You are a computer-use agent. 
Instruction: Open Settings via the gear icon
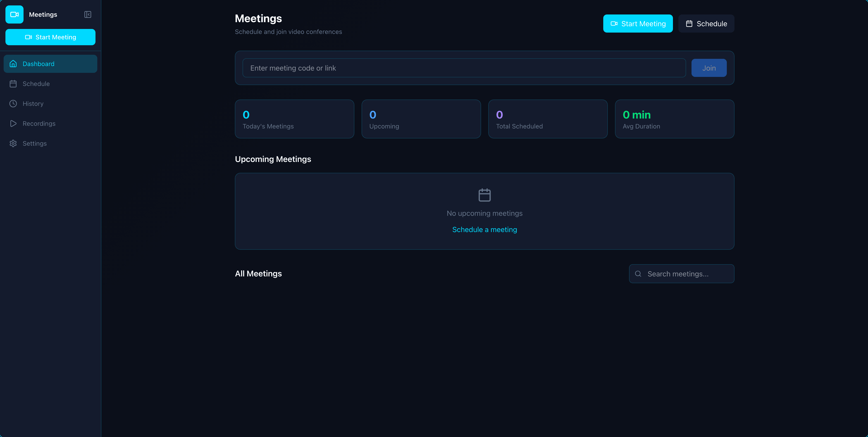(x=13, y=143)
